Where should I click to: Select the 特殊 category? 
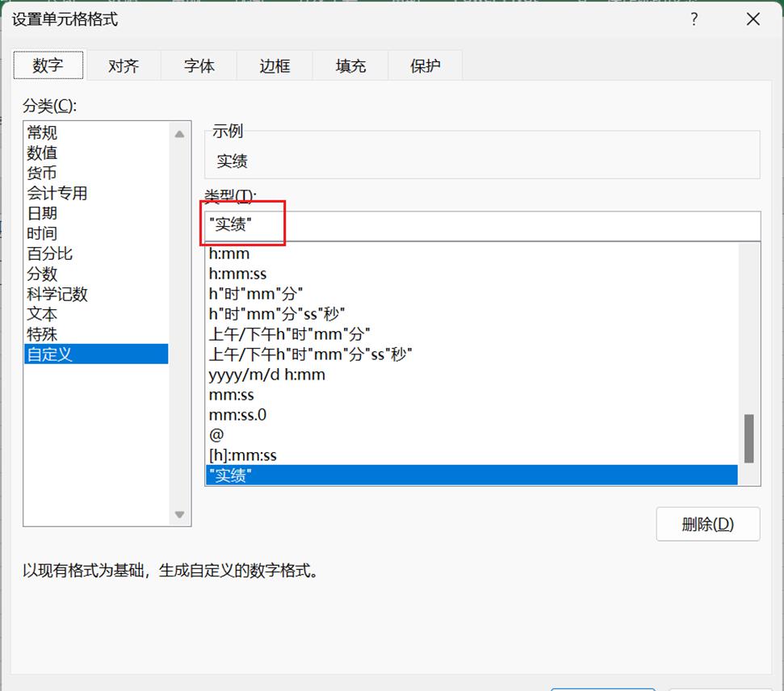click(97, 334)
